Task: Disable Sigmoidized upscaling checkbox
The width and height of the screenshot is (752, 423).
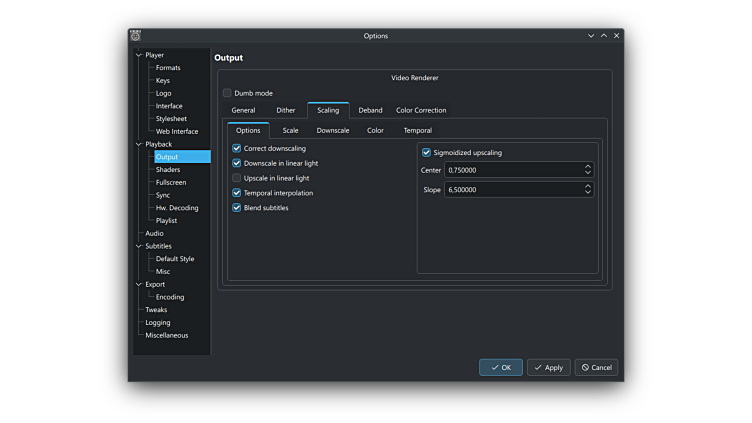Action: (x=426, y=153)
